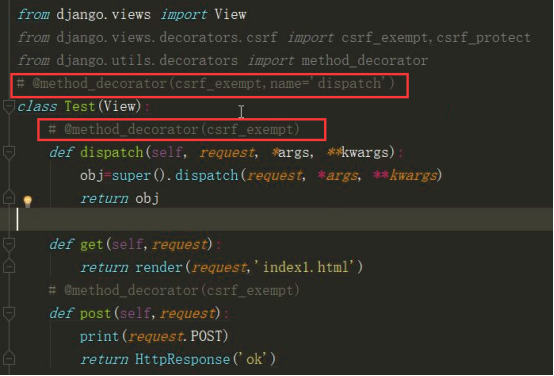The image size is (554, 376).
Task: Click 'csrf_exempt' in the csrf import line
Action: 384,38
